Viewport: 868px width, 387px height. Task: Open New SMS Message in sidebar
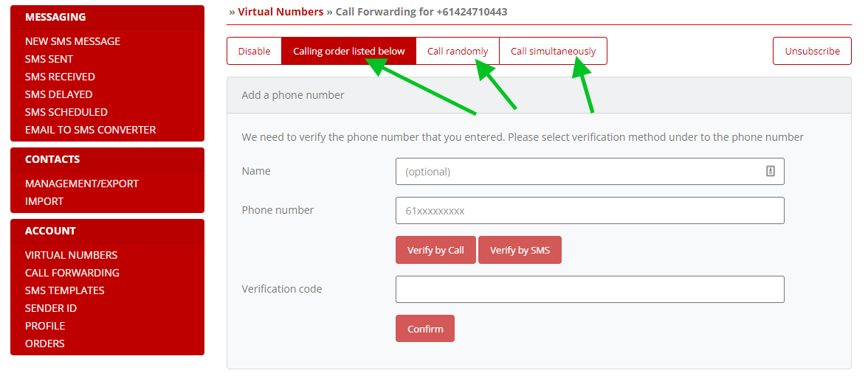(72, 41)
